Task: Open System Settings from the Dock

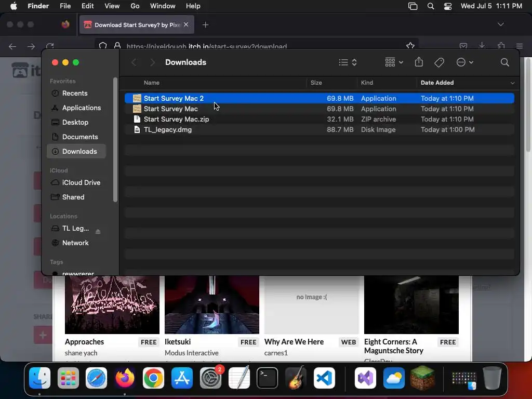Action: tap(211, 378)
